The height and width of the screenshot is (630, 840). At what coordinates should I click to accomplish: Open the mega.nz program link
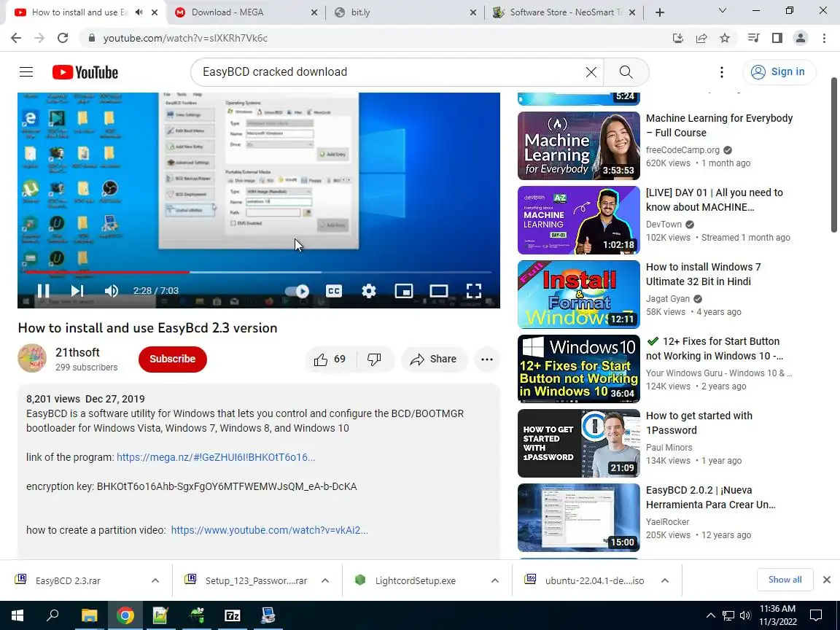click(216, 457)
